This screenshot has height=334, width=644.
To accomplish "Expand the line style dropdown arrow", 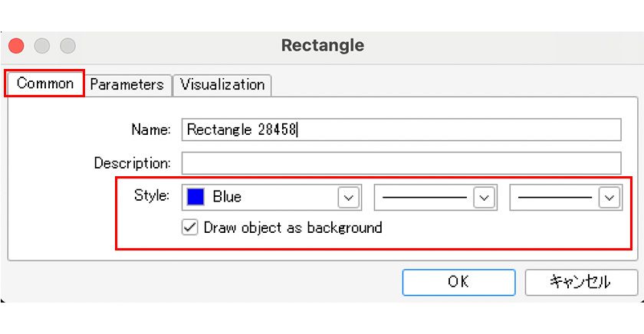I will coord(484,198).
